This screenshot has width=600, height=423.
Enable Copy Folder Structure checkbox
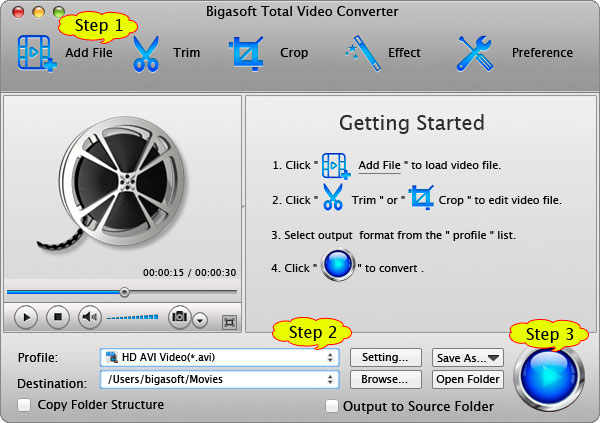pos(24,405)
